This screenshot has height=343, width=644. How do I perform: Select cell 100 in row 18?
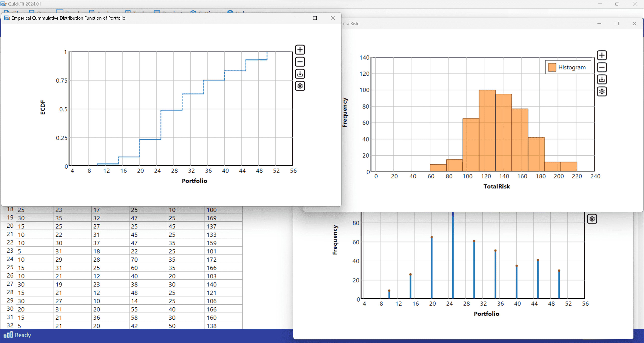coord(224,210)
